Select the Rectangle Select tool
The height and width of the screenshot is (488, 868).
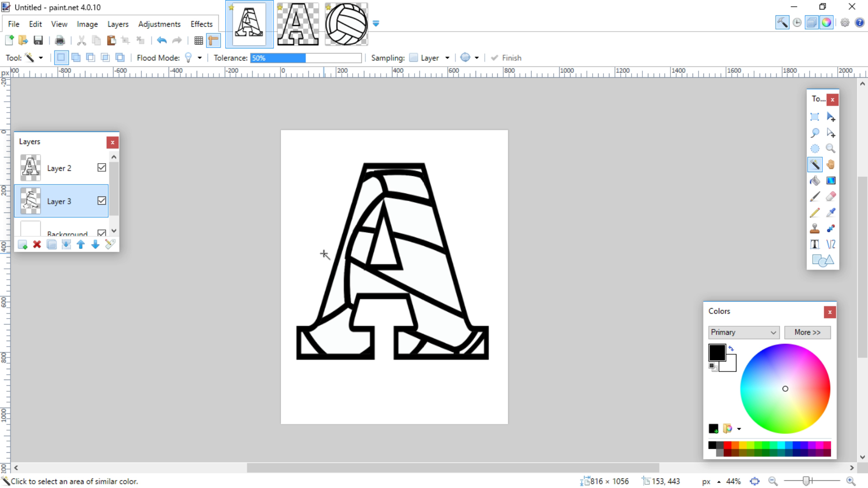point(815,117)
